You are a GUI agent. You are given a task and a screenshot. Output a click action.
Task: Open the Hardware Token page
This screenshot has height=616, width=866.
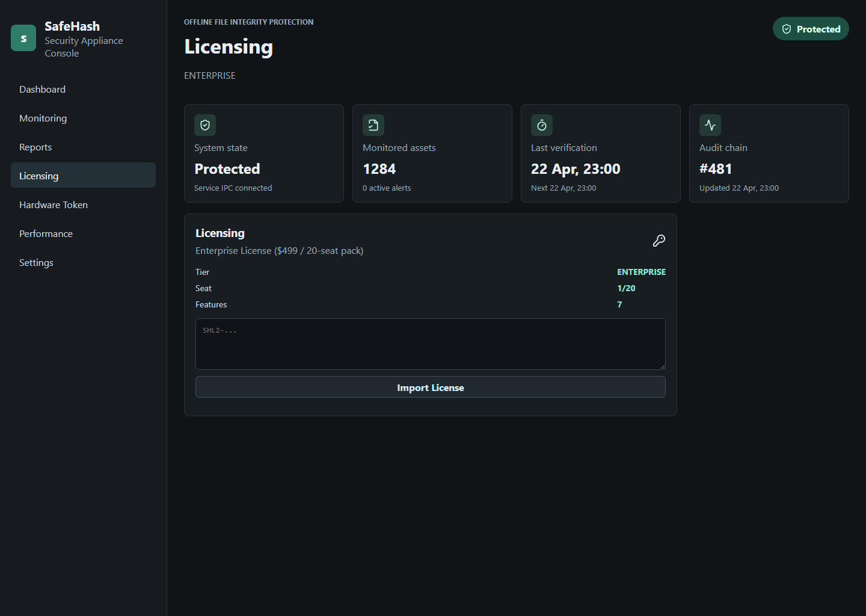(x=54, y=205)
